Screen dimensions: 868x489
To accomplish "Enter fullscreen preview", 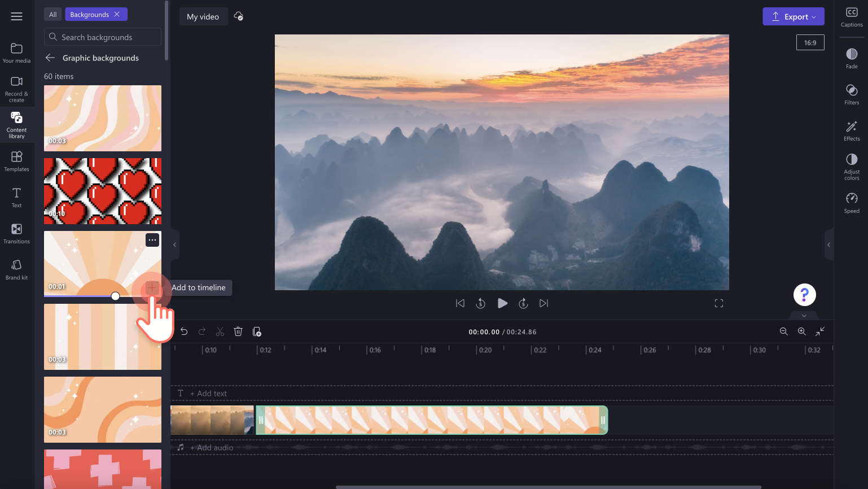I will coord(719,303).
